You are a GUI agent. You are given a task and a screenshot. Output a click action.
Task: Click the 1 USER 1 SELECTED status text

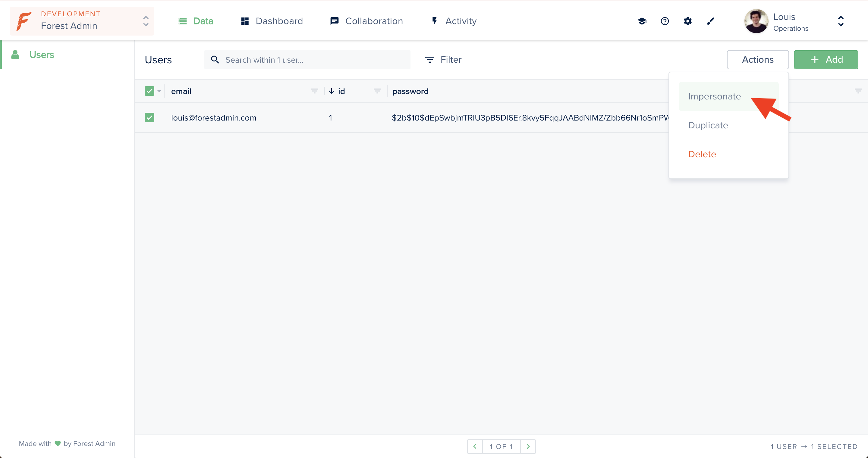coord(814,446)
